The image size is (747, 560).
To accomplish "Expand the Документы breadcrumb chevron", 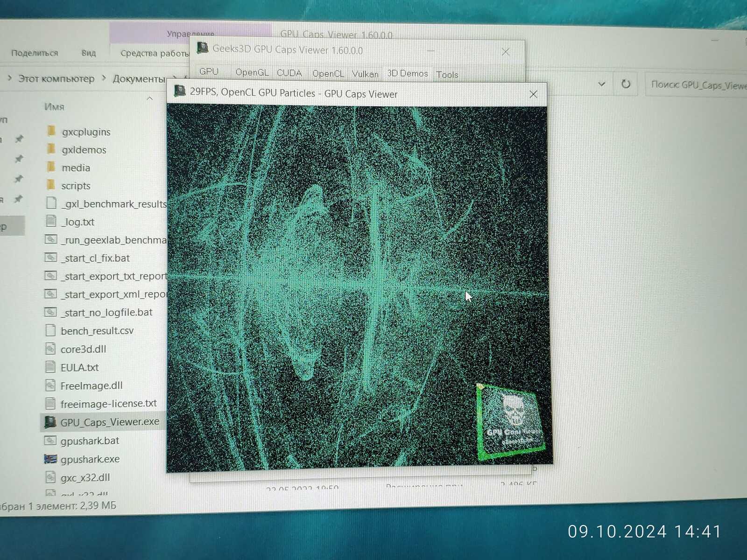I will pos(175,78).
